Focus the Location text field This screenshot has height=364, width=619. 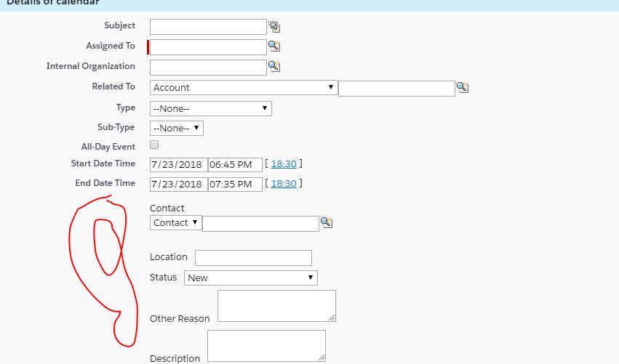click(253, 258)
